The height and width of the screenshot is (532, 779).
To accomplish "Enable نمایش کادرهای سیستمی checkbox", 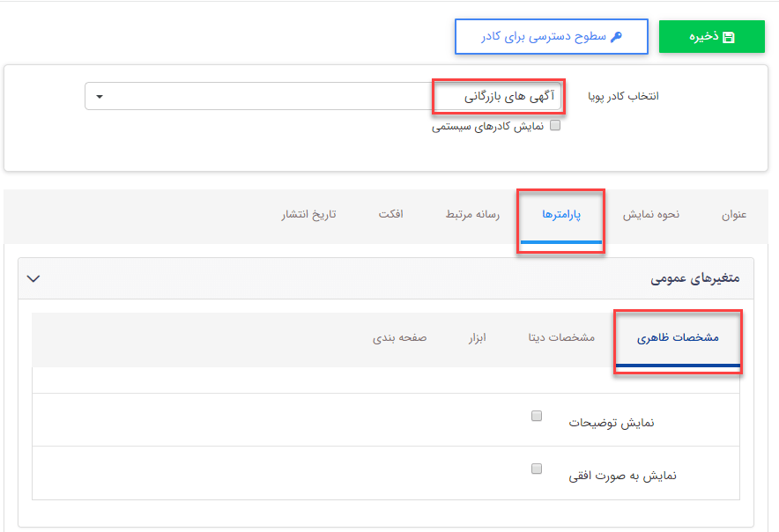I will 555,126.
